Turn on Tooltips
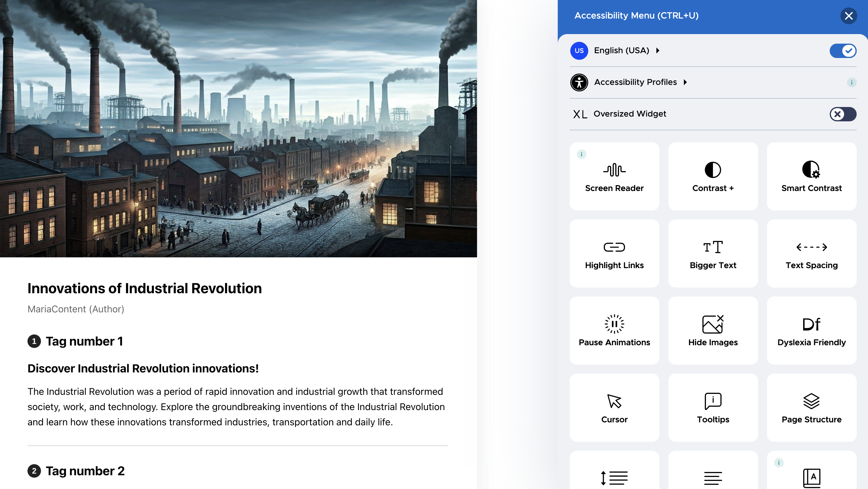 tap(713, 408)
